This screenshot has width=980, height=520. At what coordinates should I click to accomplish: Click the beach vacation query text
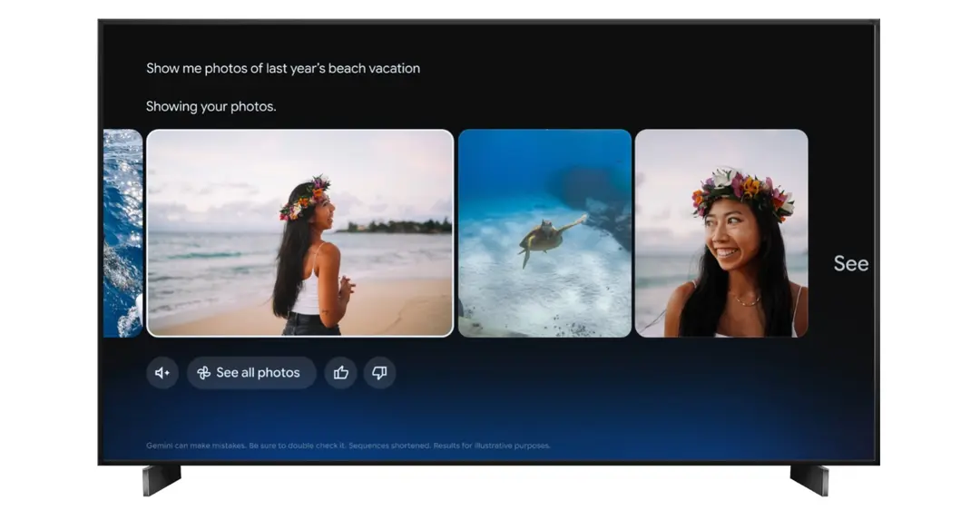coord(283,68)
